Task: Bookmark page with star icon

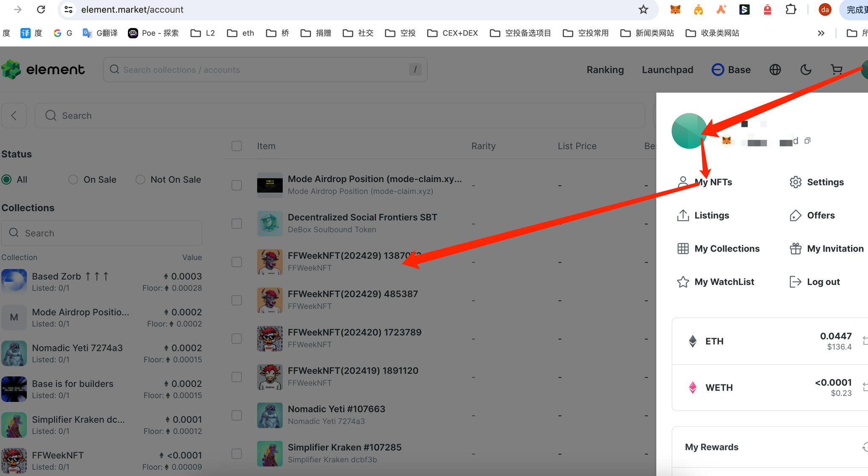Action: tap(643, 9)
